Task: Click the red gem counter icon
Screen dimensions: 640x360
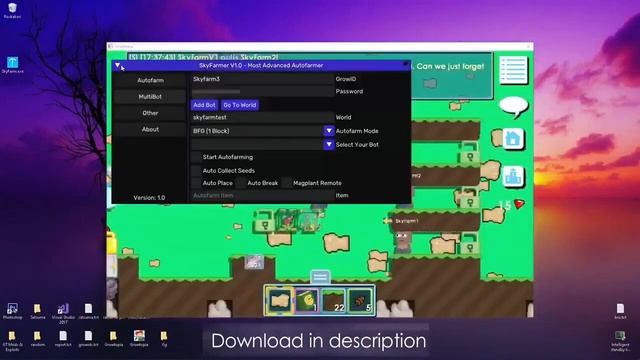Action: [519, 204]
